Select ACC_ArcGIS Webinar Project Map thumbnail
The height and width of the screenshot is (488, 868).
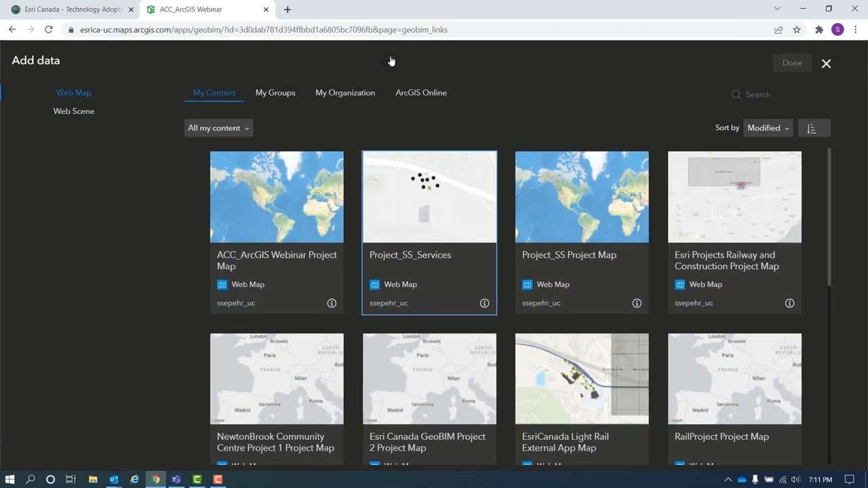coord(277,197)
